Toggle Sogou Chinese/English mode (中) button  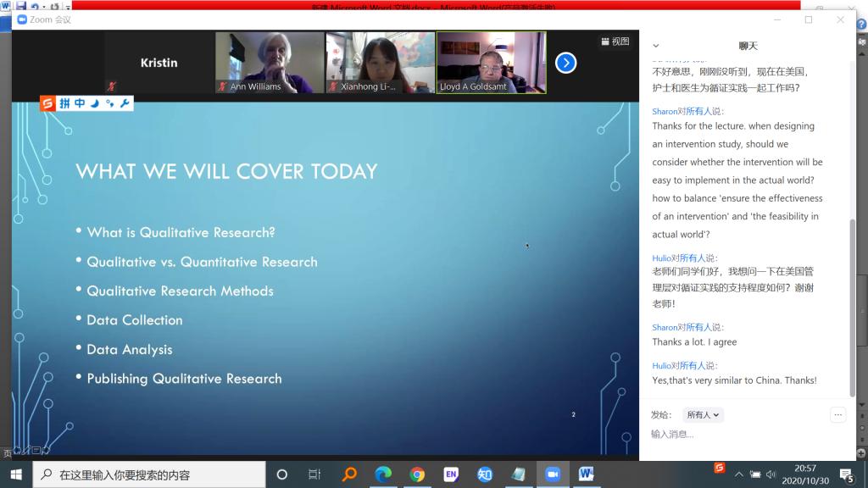coord(80,103)
